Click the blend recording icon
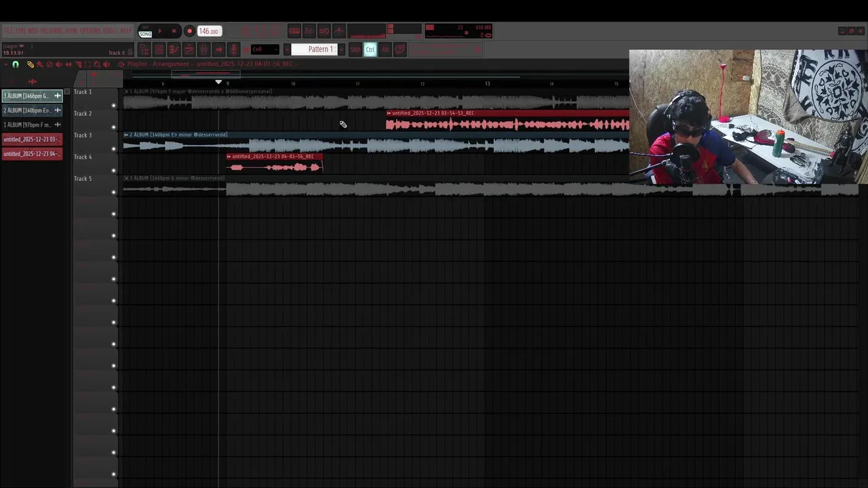 tap(339, 31)
